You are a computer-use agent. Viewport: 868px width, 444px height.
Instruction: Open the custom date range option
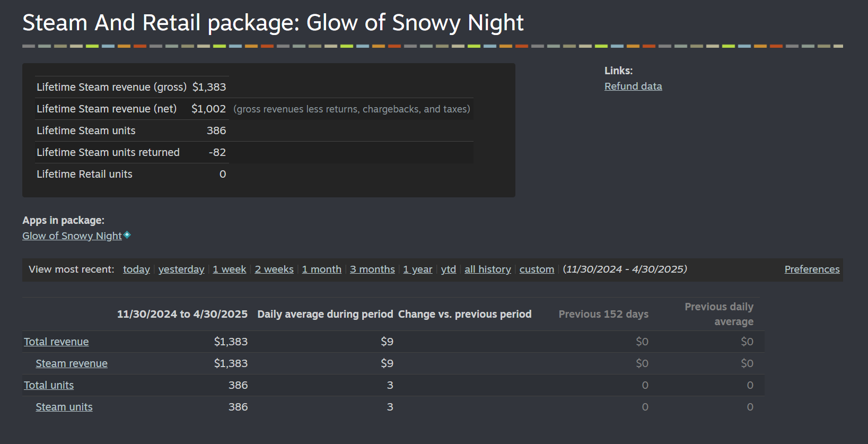coord(537,269)
